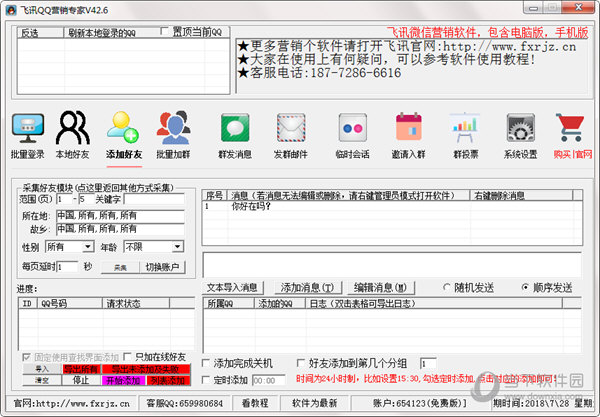Check 好友添加到第几个分组 option
This screenshot has width=600, height=417.
(x=301, y=363)
